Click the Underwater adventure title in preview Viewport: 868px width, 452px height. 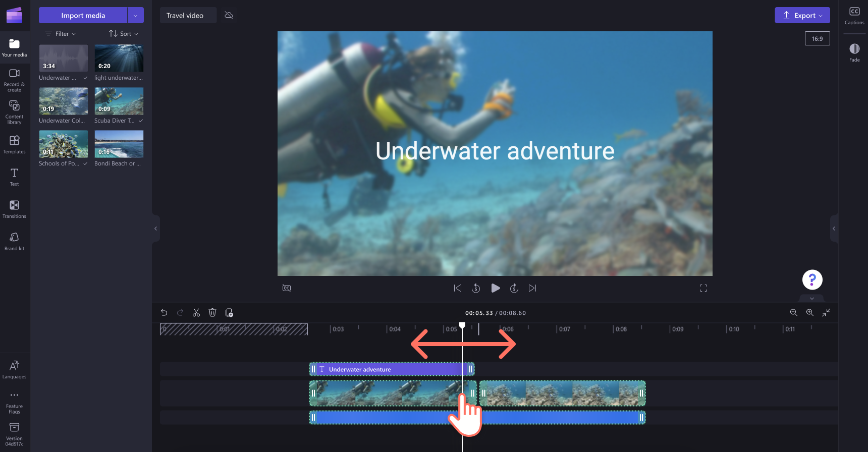point(495,151)
